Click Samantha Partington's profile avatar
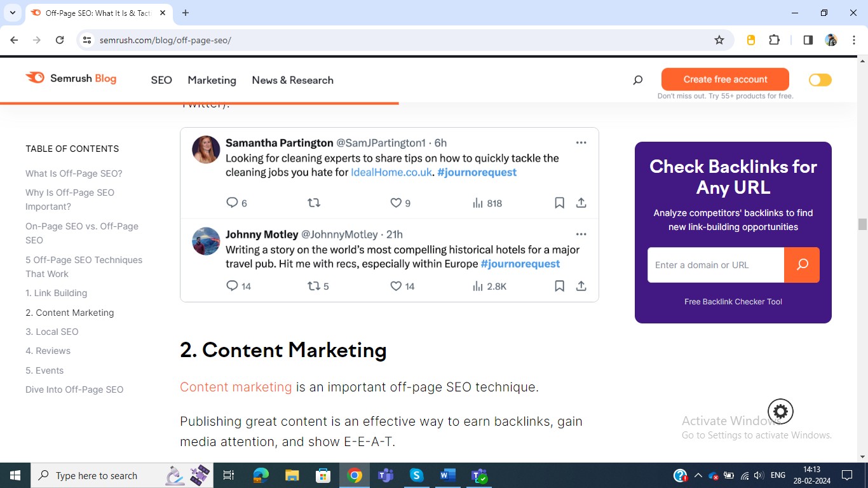The width and height of the screenshot is (868, 488). point(206,150)
